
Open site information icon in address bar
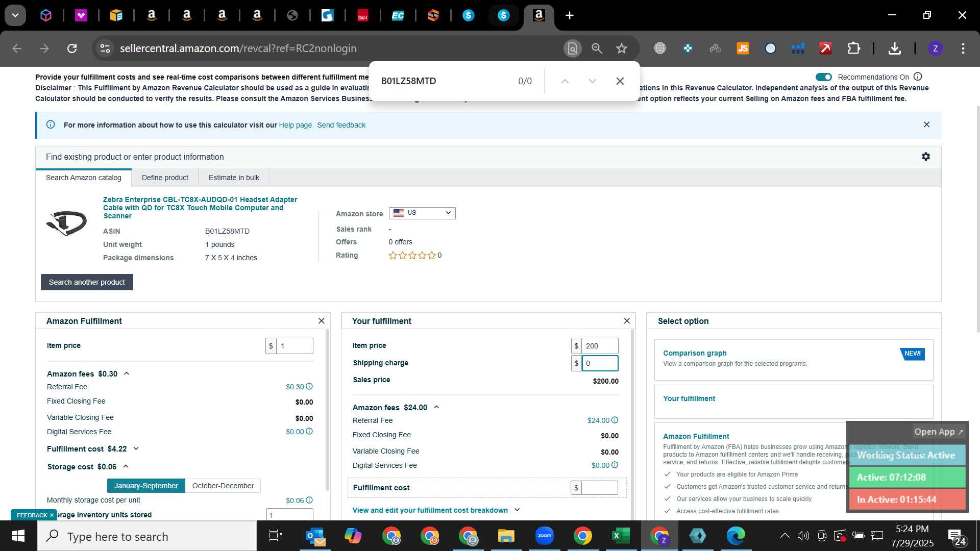pos(105,48)
